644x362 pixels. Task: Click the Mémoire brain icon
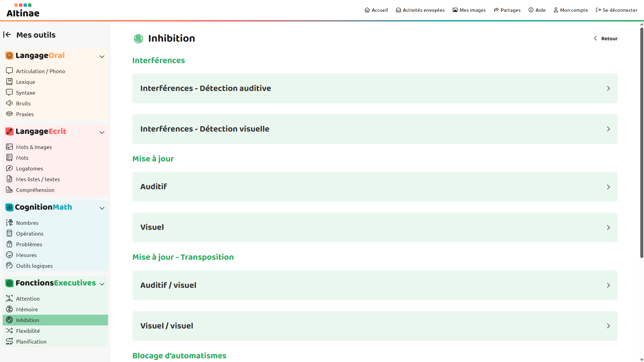tap(9, 309)
